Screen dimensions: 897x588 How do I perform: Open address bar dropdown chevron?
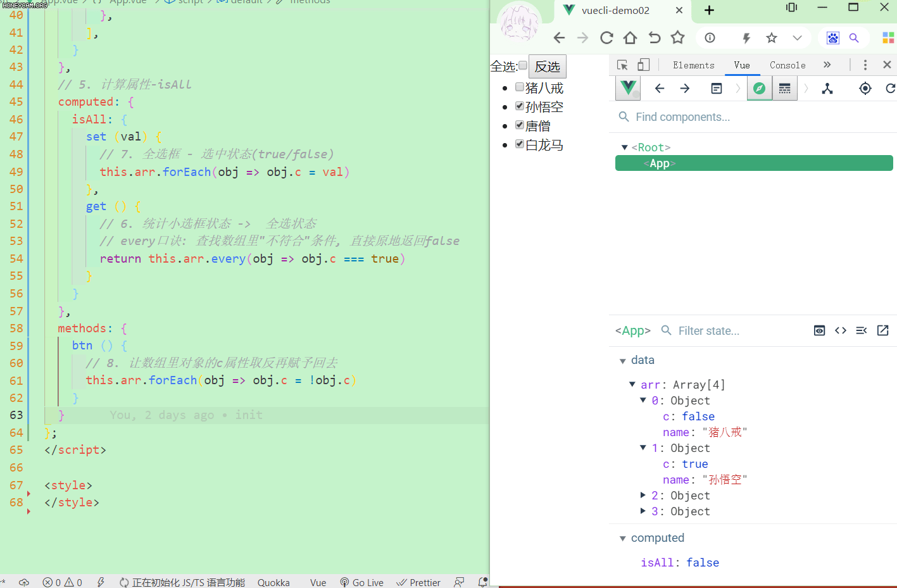click(x=797, y=38)
